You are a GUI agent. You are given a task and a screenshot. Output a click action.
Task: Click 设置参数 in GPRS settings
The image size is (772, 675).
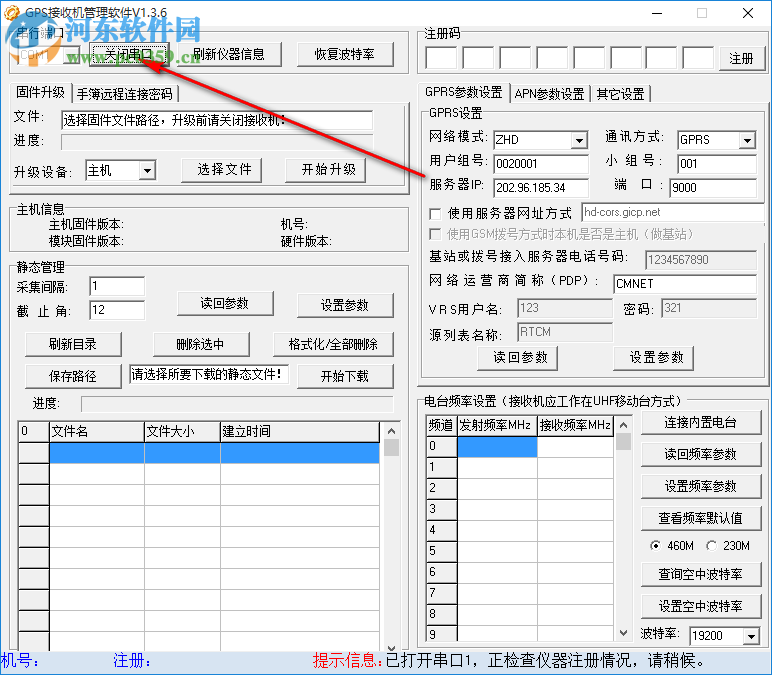coord(656,358)
